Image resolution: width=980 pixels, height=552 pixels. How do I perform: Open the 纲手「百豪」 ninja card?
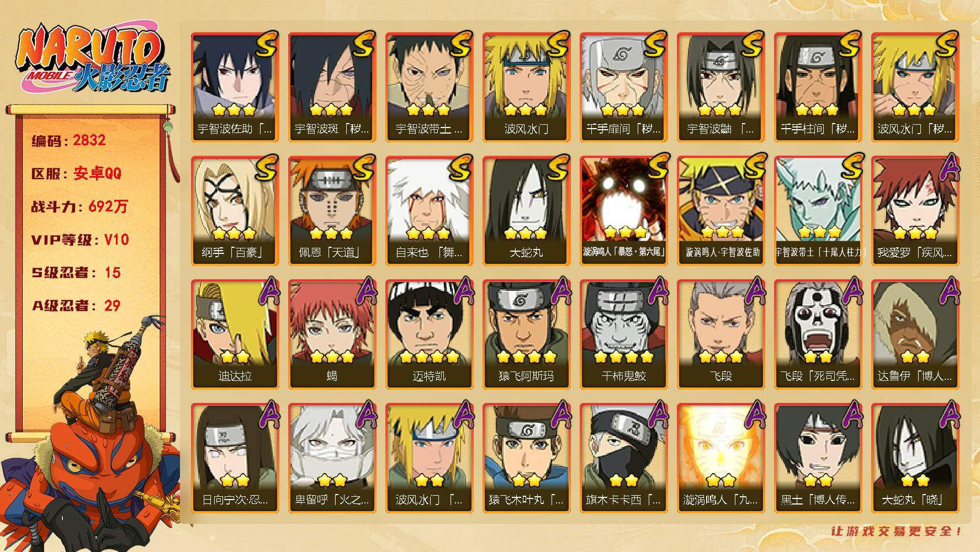[x=235, y=210]
